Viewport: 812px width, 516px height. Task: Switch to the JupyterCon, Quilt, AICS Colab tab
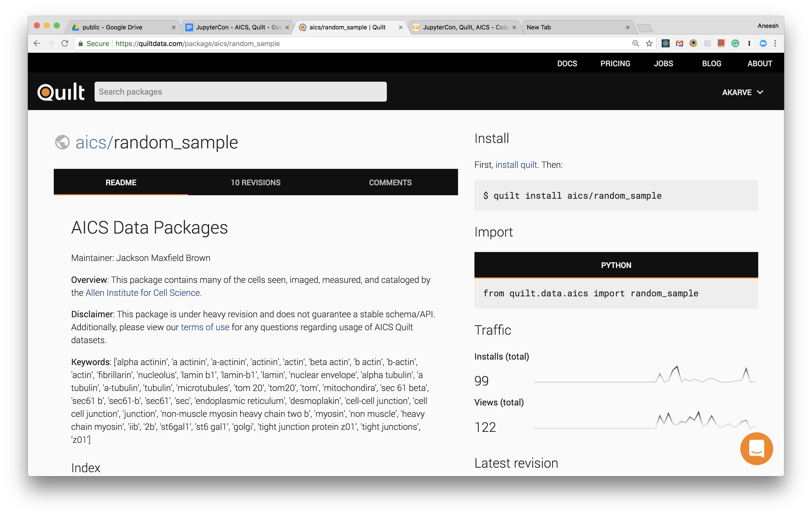click(x=465, y=27)
